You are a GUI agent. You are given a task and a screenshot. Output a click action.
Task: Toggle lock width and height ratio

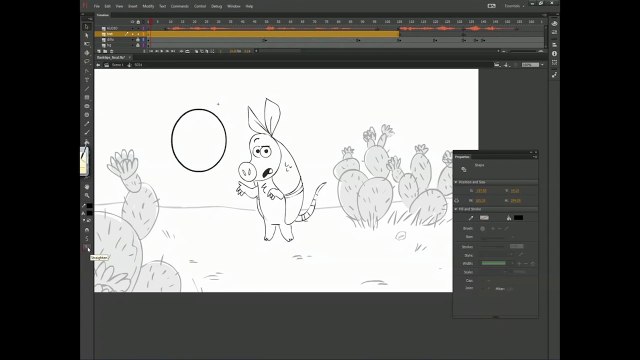tap(457, 200)
